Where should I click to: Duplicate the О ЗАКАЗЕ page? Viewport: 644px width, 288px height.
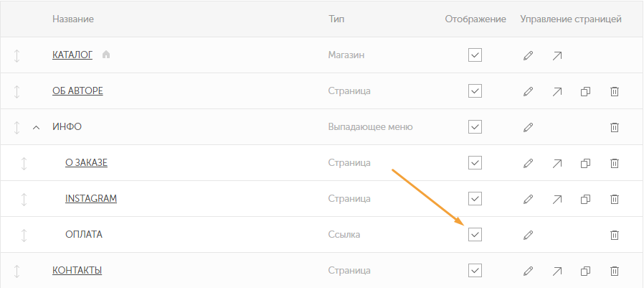[x=585, y=163]
